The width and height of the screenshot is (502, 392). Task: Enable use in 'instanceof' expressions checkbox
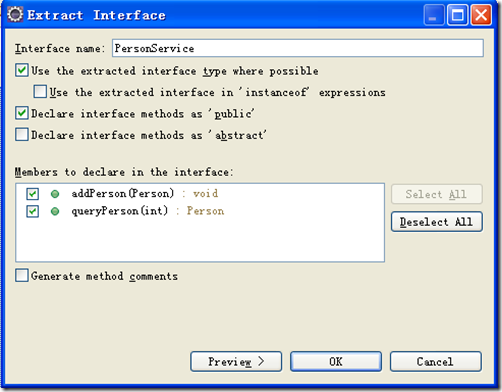click(40, 92)
